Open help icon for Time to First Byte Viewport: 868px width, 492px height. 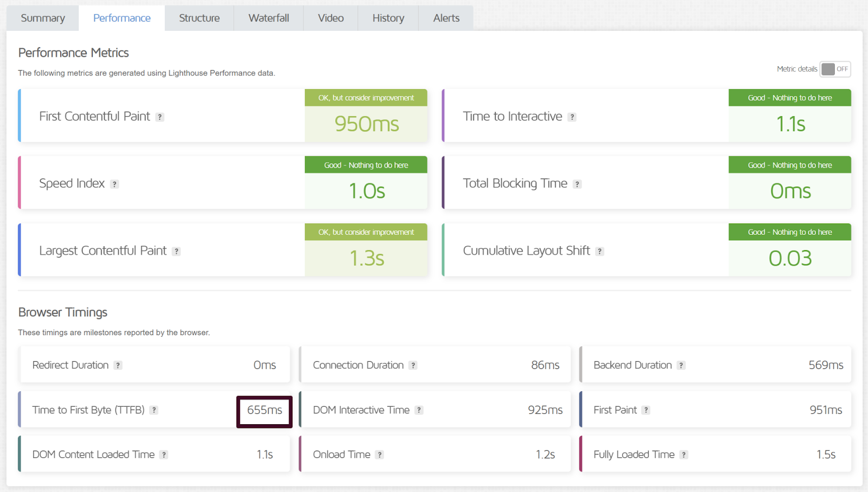pos(154,410)
